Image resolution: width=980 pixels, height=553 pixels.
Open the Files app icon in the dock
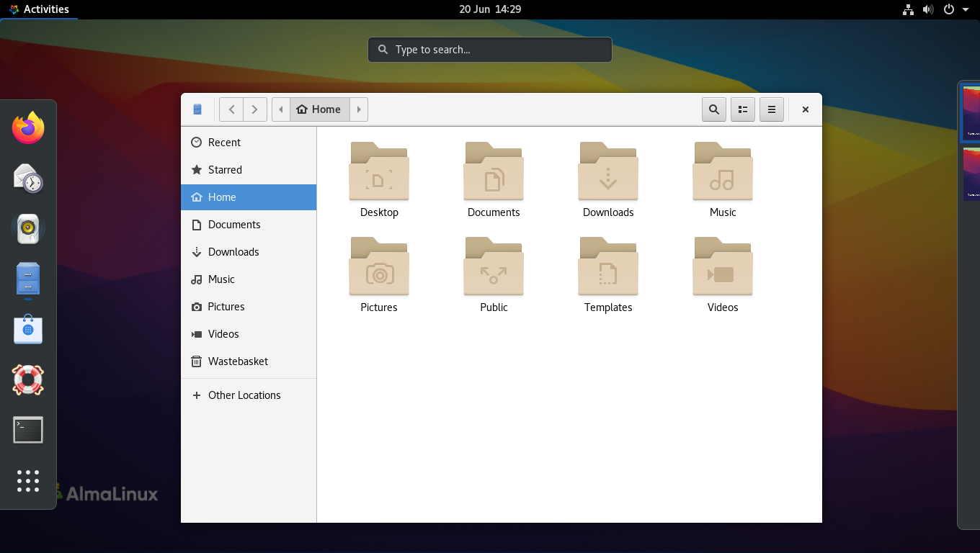click(x=27, y=278)
